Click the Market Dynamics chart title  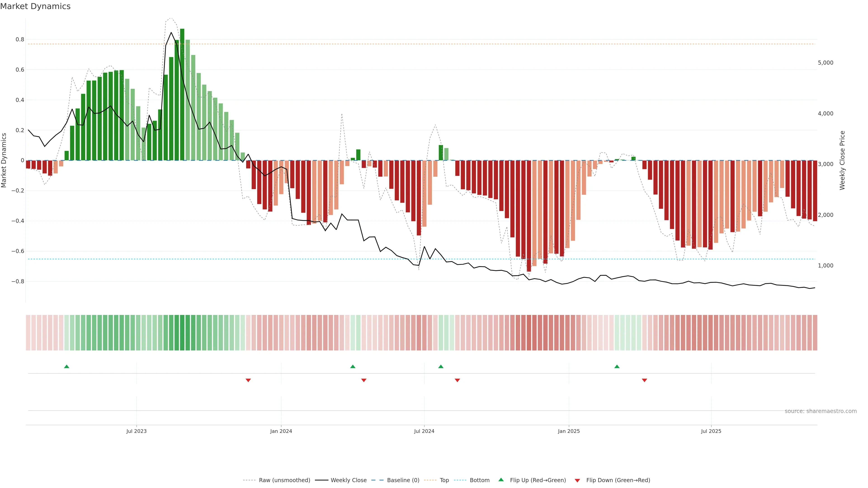(35, 6)
